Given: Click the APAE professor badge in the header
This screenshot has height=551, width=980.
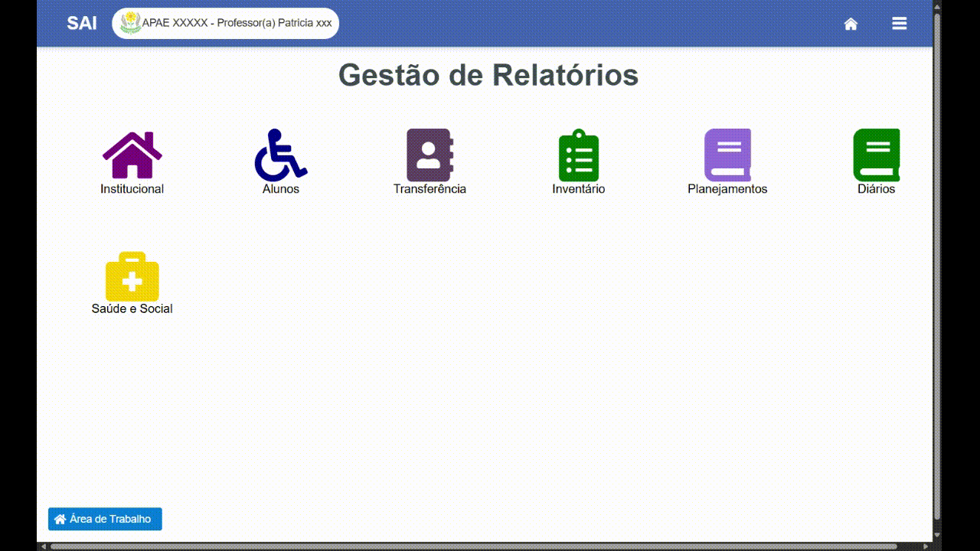Looking at the screenshot, I should 225,22.
